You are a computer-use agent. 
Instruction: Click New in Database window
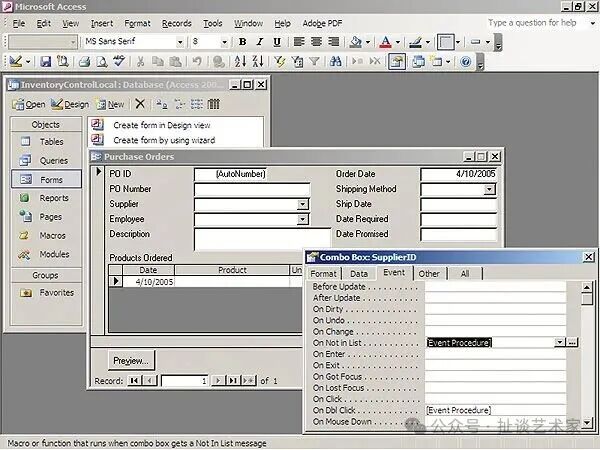click(110, 104)
